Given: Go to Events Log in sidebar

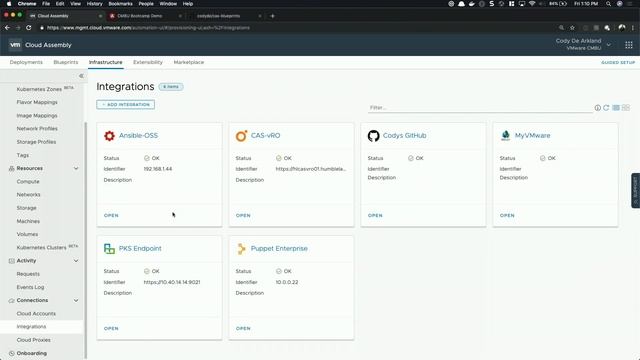Looking at the screenshot, I should (x=30, y=287).
